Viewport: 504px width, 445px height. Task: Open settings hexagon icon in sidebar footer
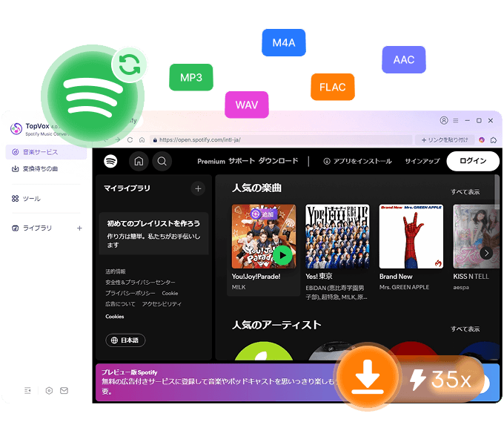(49, 390)
